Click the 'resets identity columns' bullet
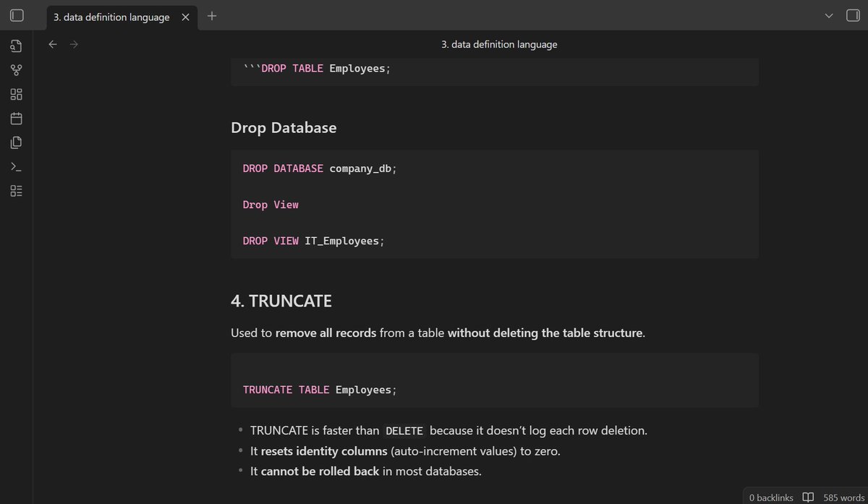 (406, 451)
